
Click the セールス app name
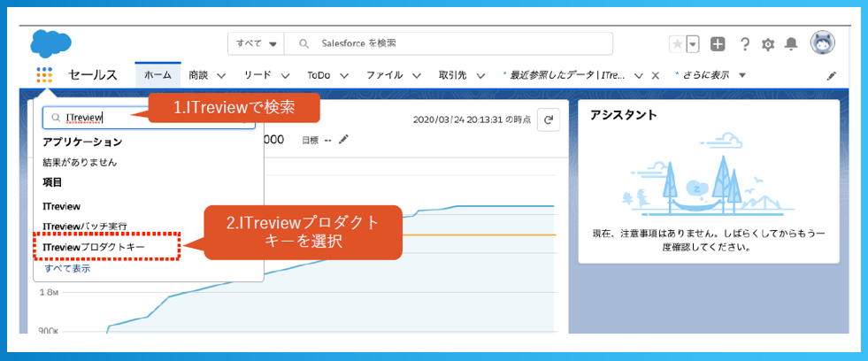[x=93, y=75]
